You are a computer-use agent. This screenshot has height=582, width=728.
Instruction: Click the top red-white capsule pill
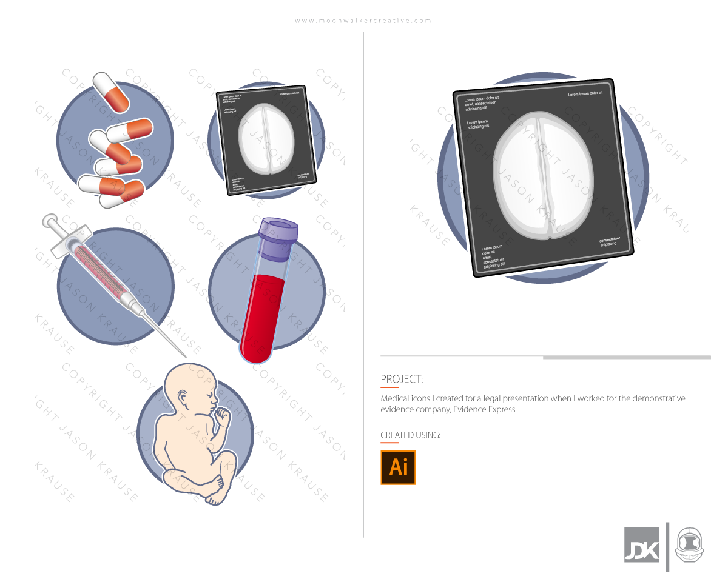(x=110, y=92)
